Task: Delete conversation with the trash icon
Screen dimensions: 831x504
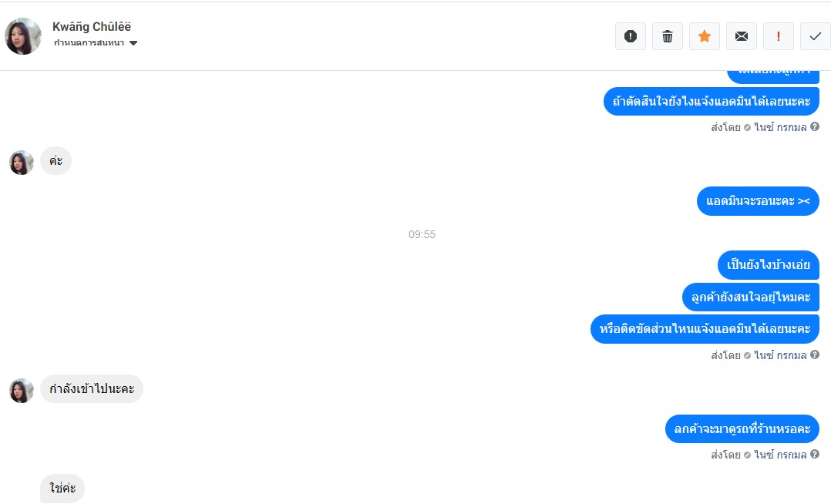Action: click(668, 36)
